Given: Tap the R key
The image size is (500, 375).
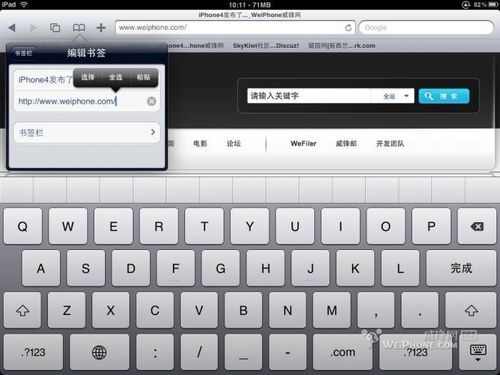Looking at the screenshot, I should 159,226.
